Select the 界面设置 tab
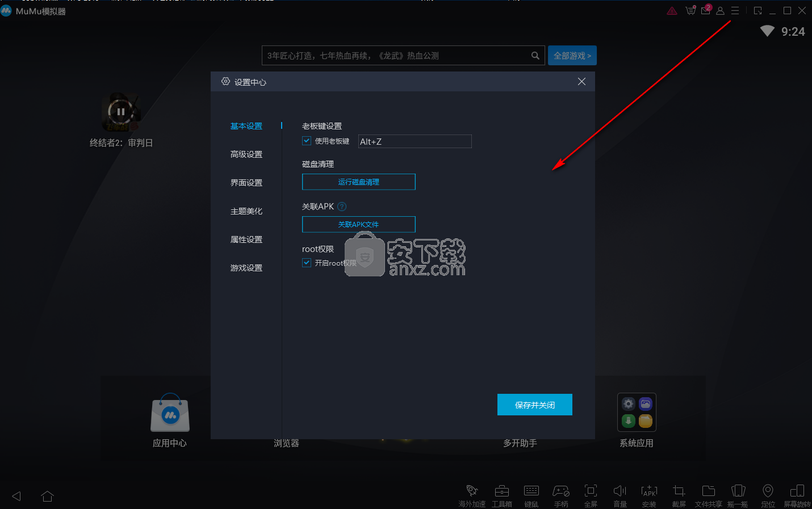This screenshot has width=812, height=509. point(246,183)
